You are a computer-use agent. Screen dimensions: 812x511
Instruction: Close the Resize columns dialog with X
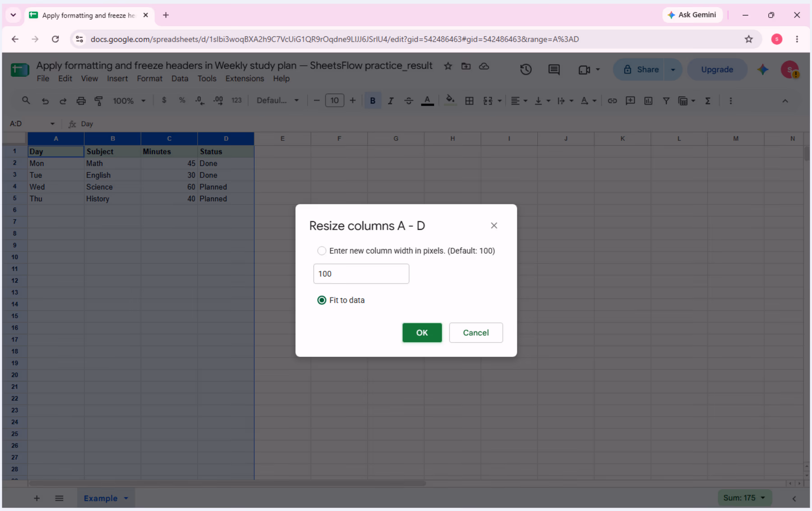pyautogui.click(x=494, y=226)
